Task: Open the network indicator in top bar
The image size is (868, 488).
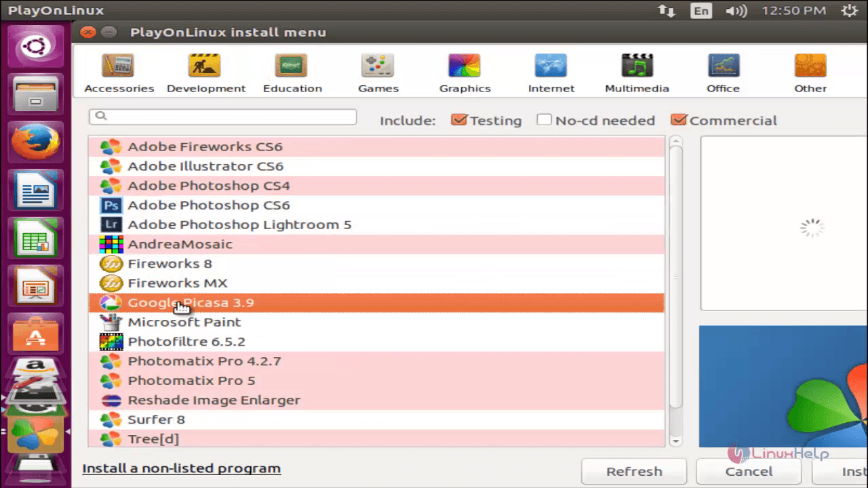Action: point(667,11)
